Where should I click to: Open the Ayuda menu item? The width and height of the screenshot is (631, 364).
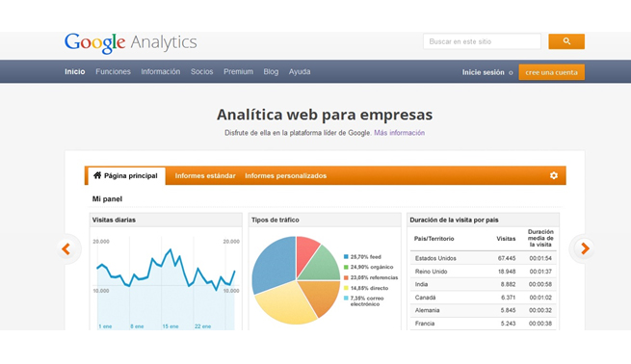(300, 71)
